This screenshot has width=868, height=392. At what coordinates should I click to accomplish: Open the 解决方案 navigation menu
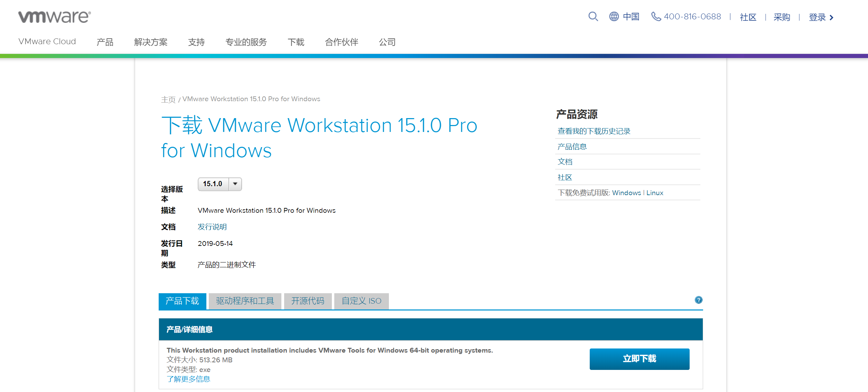(151, 42)
